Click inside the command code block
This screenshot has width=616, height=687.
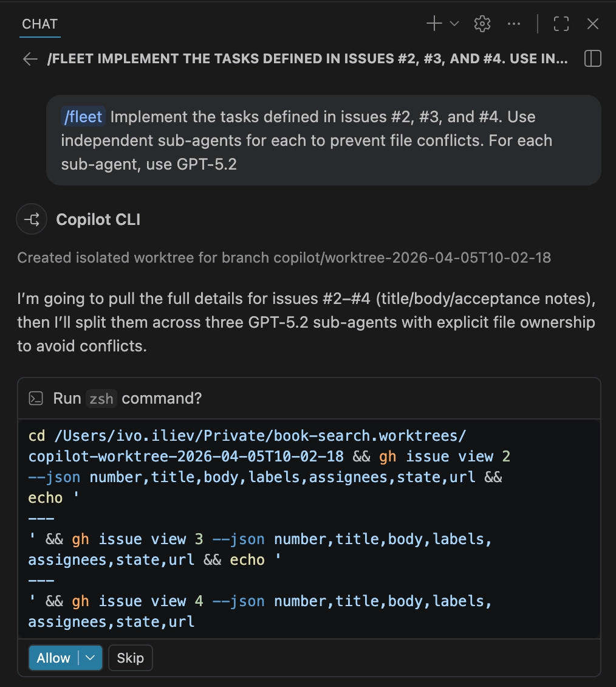point(309,529)
